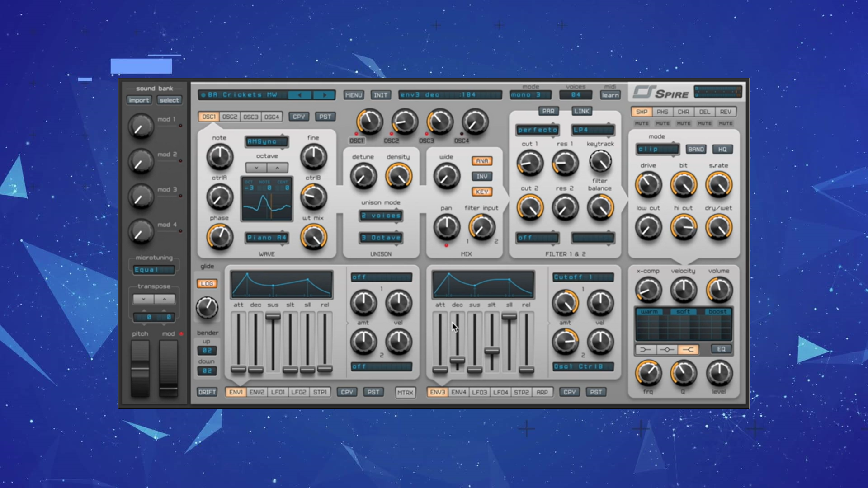Open the ENV2 tab
Viewport: 868px width, 488px height.
pyautogui.click(x=257, y=392)
